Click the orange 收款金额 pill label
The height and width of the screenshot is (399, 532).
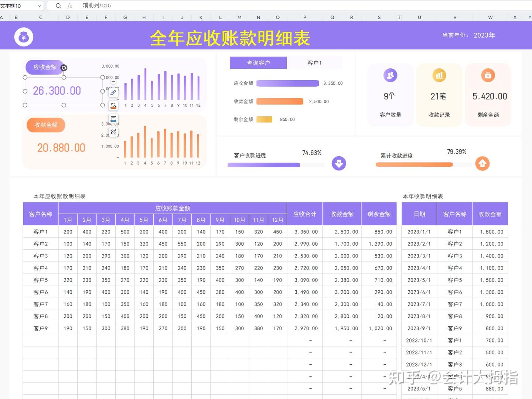[46, 125]
